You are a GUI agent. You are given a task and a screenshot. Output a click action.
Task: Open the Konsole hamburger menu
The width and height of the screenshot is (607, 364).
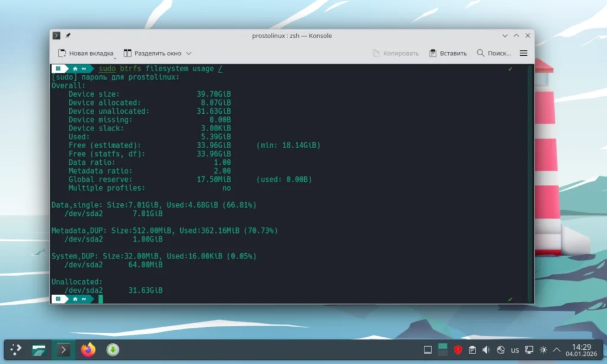pyautogui.click(x=523, y=53)
